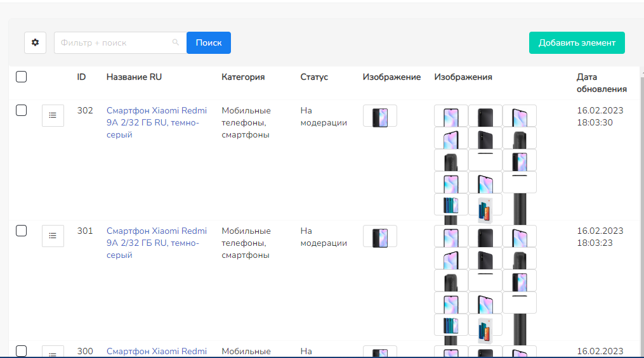Click the date '16.02.2023 18:03:23'
Screen dimensions: 644x358
[x=600, y=237]
